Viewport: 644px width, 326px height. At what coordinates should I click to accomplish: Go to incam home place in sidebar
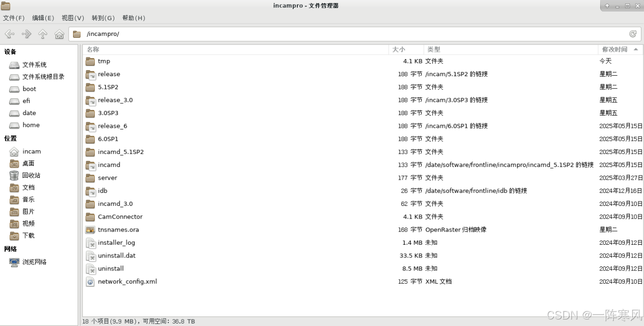(x=32, y=151)
